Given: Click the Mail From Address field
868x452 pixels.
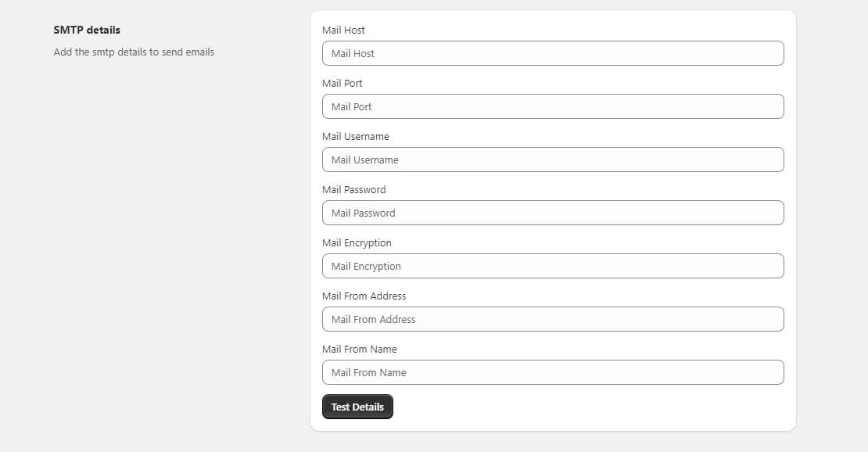Looking at the screenshot, I should point(552,319).
